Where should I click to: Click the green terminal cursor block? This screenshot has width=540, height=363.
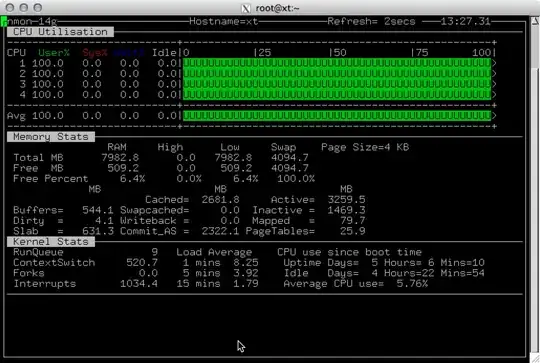(x=4, y=21)
